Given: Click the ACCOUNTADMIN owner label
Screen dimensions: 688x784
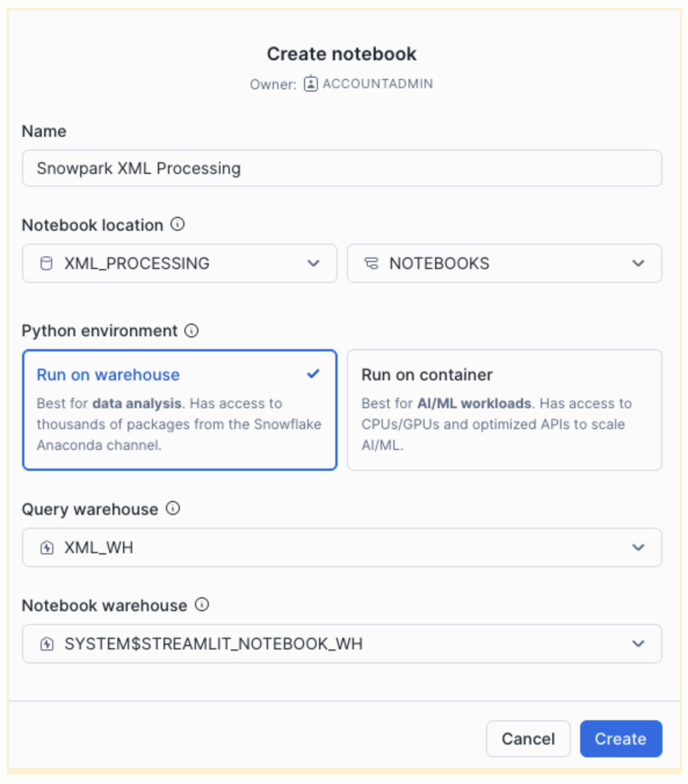Looking at the screenshot, I should (x=378, y=84).
